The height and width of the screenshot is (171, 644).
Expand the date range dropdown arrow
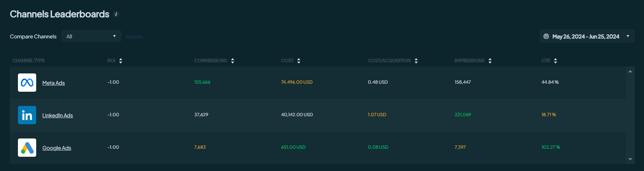coord(628,36)
